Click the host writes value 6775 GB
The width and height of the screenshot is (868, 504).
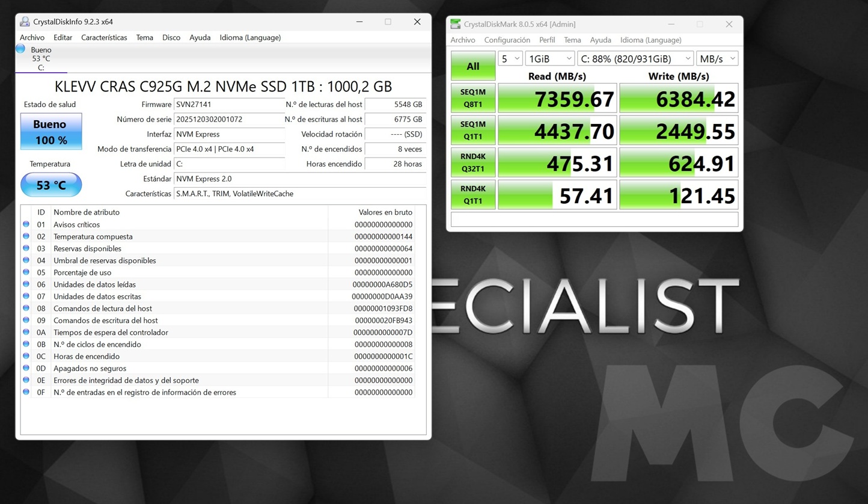pos(396,119)
